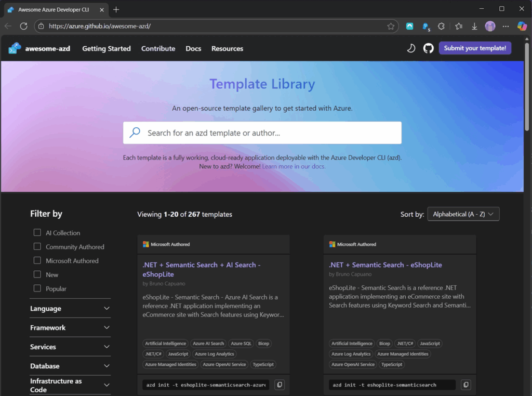Open browser extensions puzzle icon

442,26
